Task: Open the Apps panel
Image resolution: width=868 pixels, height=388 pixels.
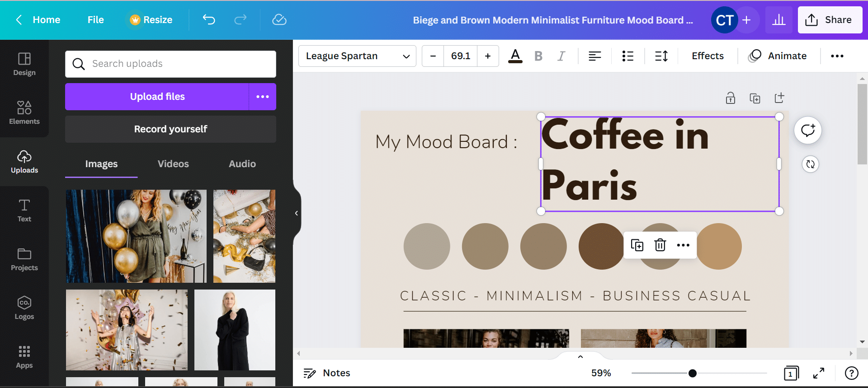Action: (24, 357)
